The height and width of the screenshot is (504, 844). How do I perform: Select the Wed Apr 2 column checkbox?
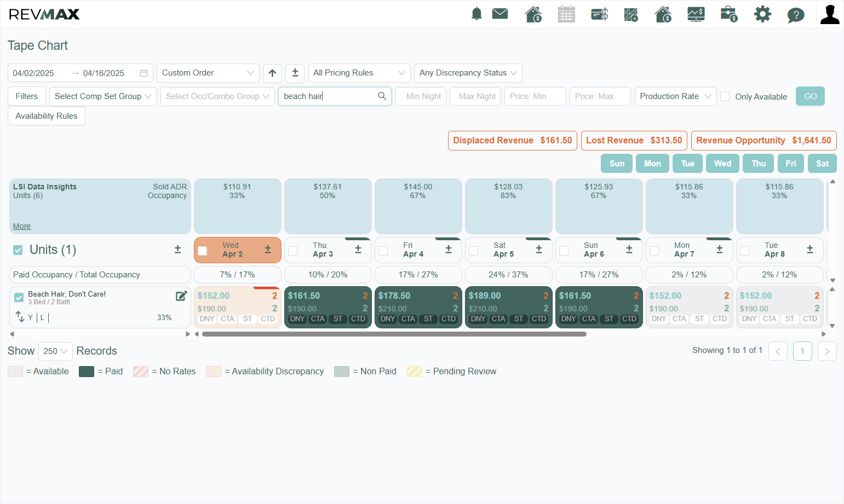[x=203, y=251]
